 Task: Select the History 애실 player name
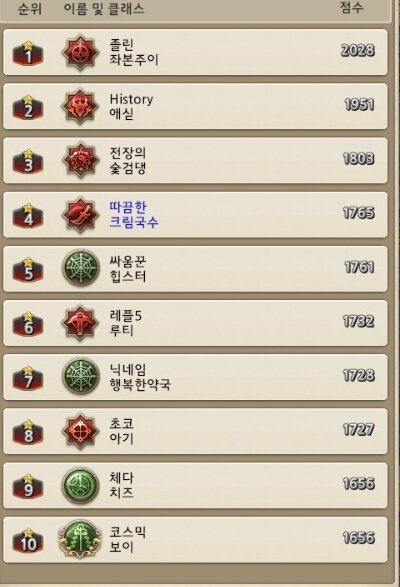(131, 106)
